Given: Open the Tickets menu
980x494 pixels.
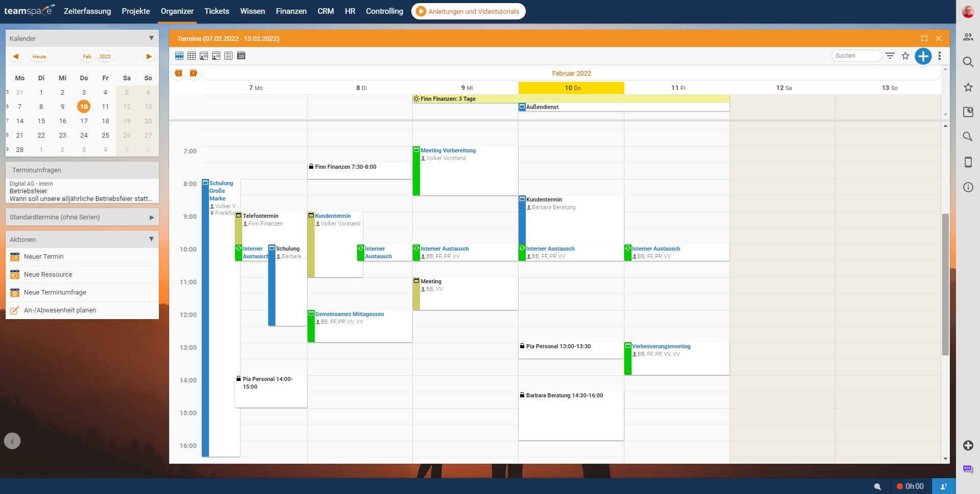Looking at the screenshot, I should pos(217,11).
